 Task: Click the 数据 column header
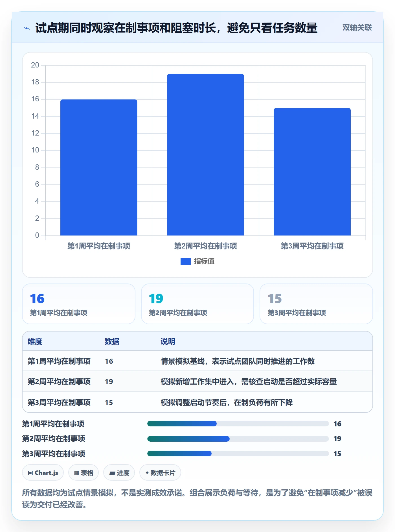click(x=112, y=341)
